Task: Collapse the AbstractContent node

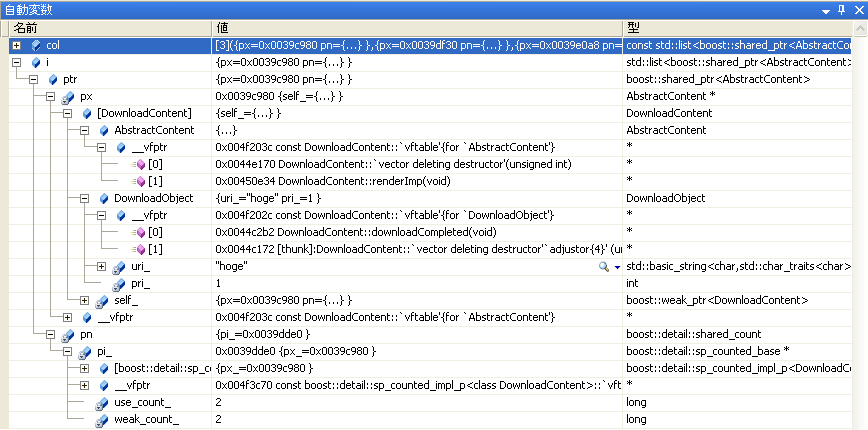Action: (85, 131)
